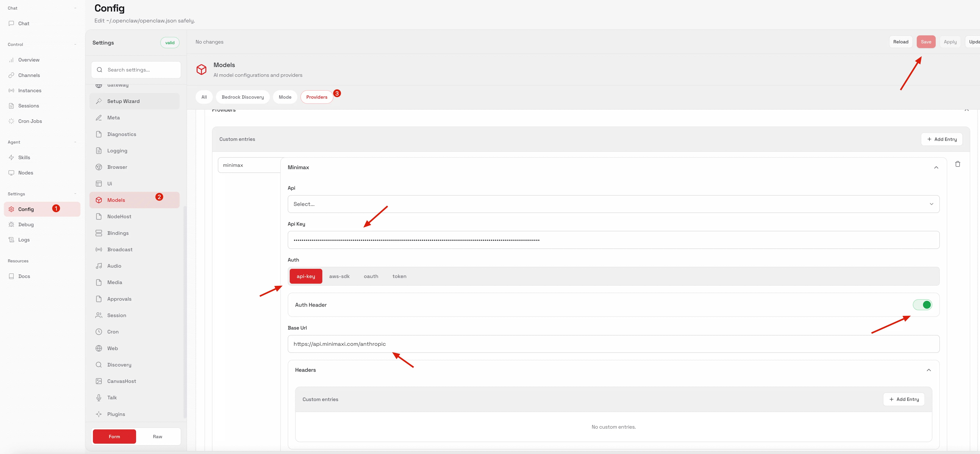Image resolution: width=980 pixels, height=454 pixels.
Task: Switch to Bedrock Discovery tab
Action: pos(243,97)
